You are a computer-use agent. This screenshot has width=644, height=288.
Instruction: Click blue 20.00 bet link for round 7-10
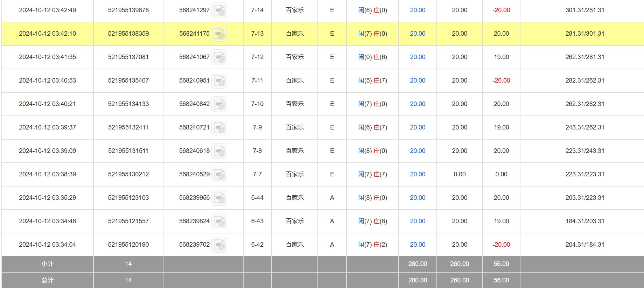pos(418,104)
